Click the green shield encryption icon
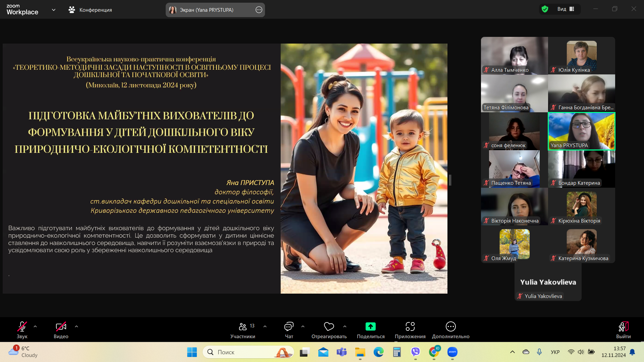The image size is (644, 362). point(545,9)
